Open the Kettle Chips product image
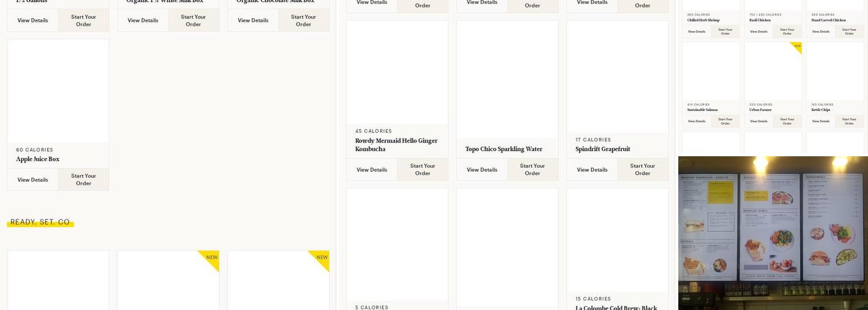This screenshot has height=310, width=868. [835, 71]
